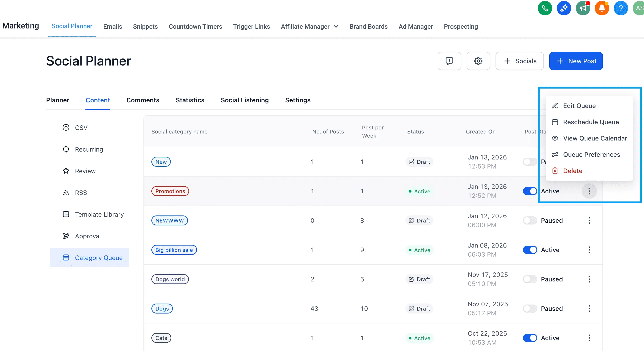This screenshot has height=351, width=644.
Task: Open the kebab menu for Dogs world
Action: 589,279
